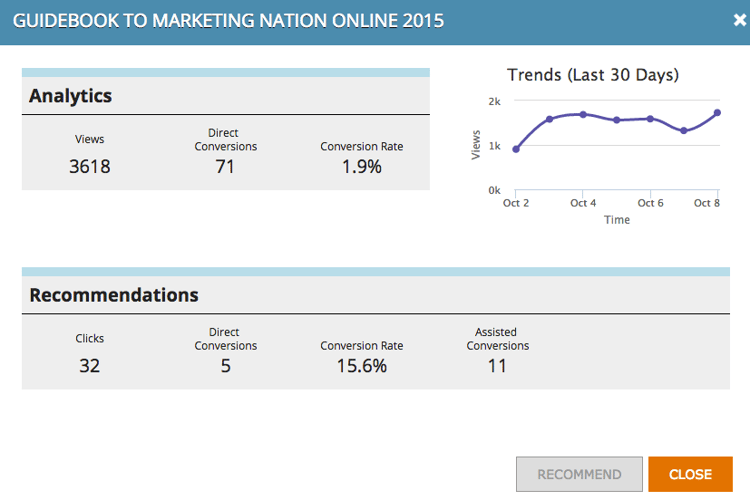
Task: Click data point between Oct 2 and Oct 4
Action: coord(550,119)
